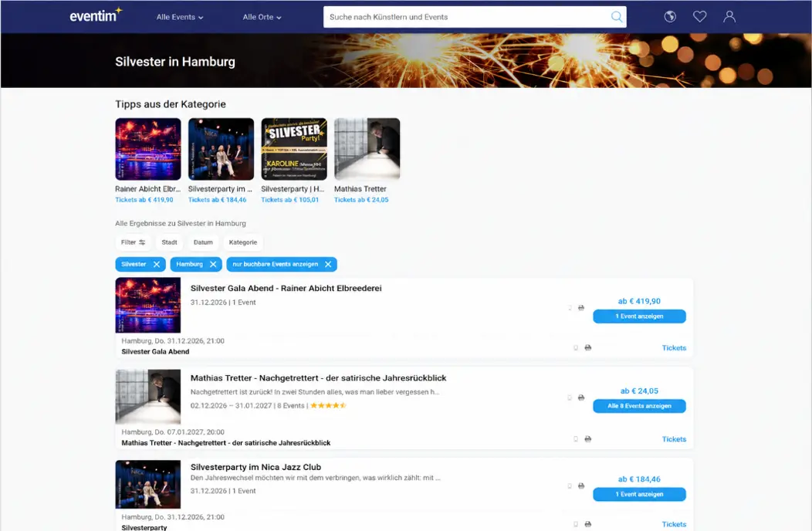Open Silvesterparty im Nica Jazz Club result image

[x=148, y=485]
